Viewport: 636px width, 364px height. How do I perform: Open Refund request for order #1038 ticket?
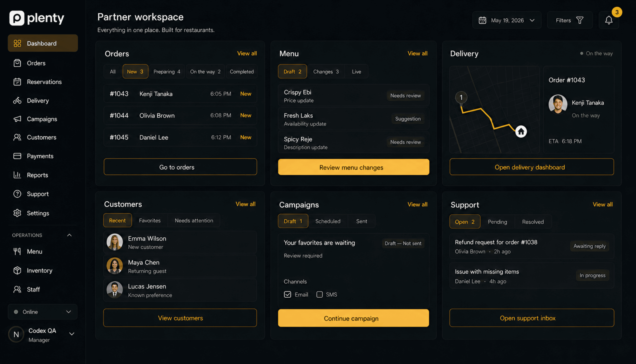click(x=531, y=246)
